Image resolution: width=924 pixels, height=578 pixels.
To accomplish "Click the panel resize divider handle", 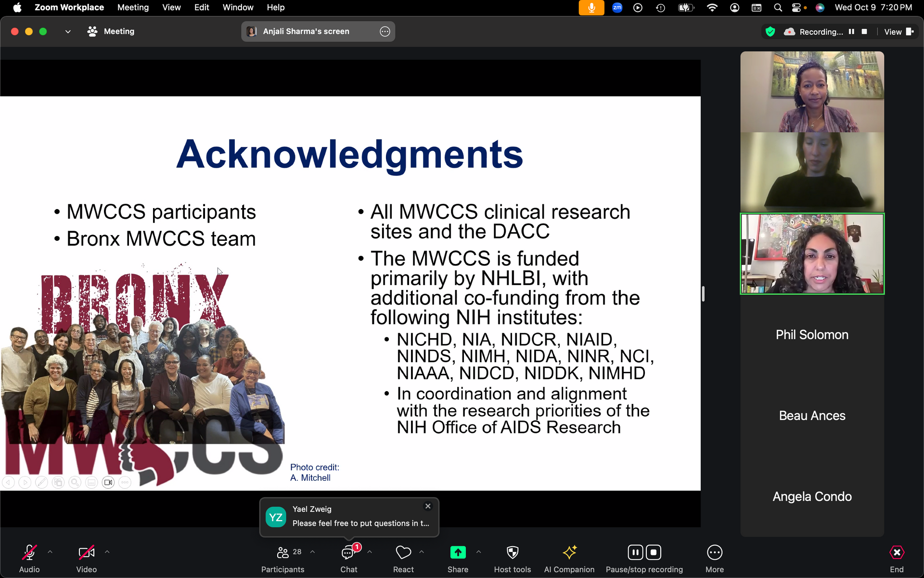I will [703, 294].
